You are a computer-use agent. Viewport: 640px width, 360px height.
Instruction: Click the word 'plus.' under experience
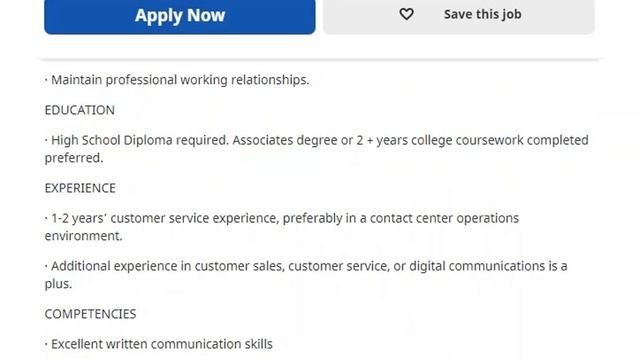click(58, 284)
